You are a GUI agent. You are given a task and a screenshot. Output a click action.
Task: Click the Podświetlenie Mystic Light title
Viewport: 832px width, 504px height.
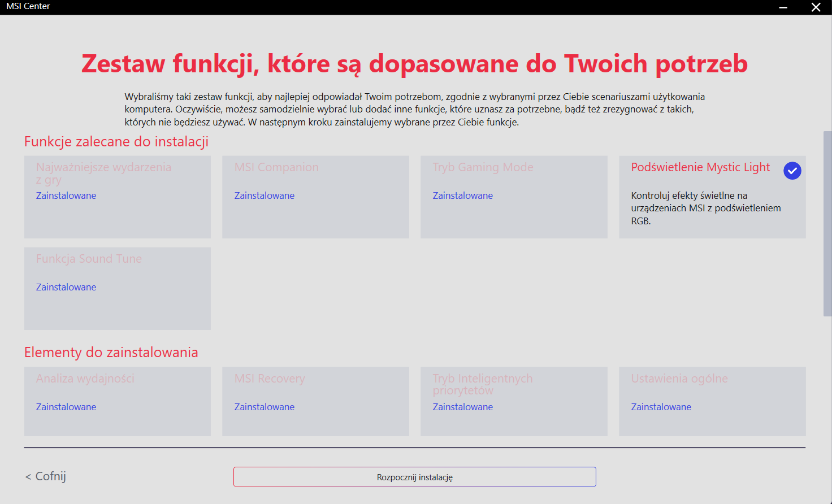(700, 167)
